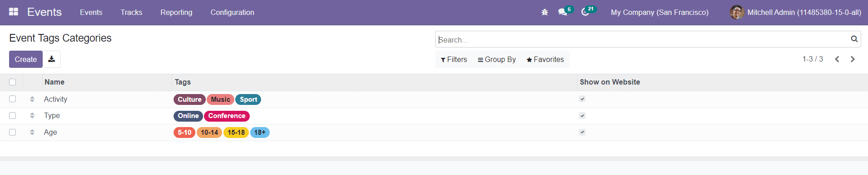Open the My Company (San Francisco) switcher
Viewport: 868px width, 175px height.
coord(659,12)
